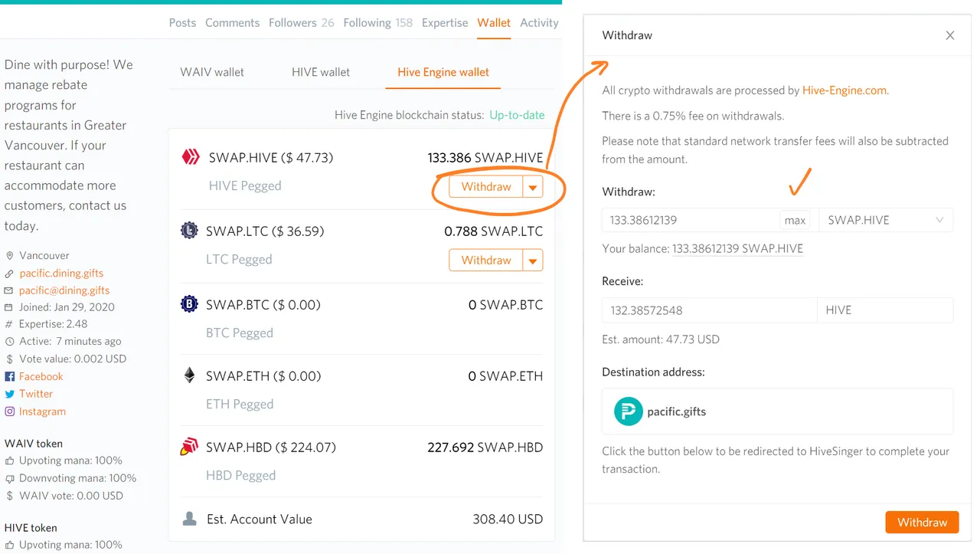Click the pacific.gifts avatar in Destination address
Screen dimensions: 980x554
[x=629, y=411]
